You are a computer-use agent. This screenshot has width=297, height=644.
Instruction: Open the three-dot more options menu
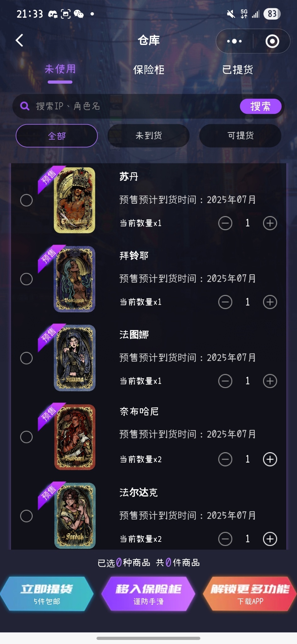[x=234, y=41]
